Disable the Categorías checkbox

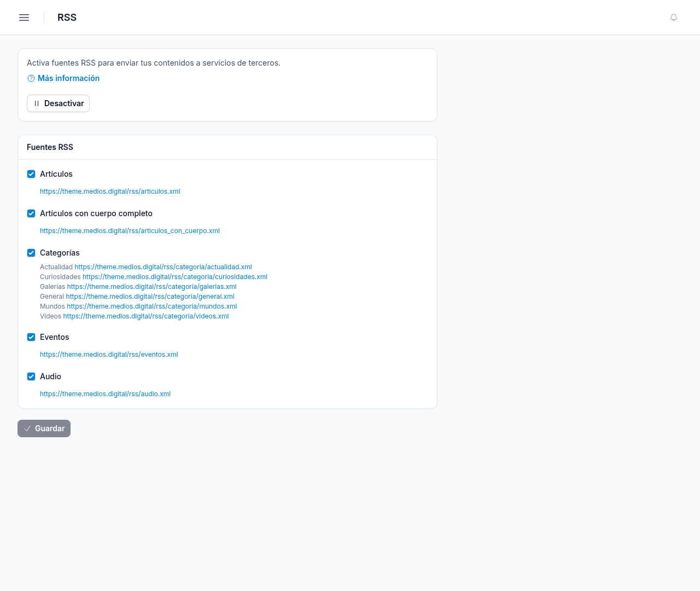(31, 253)
